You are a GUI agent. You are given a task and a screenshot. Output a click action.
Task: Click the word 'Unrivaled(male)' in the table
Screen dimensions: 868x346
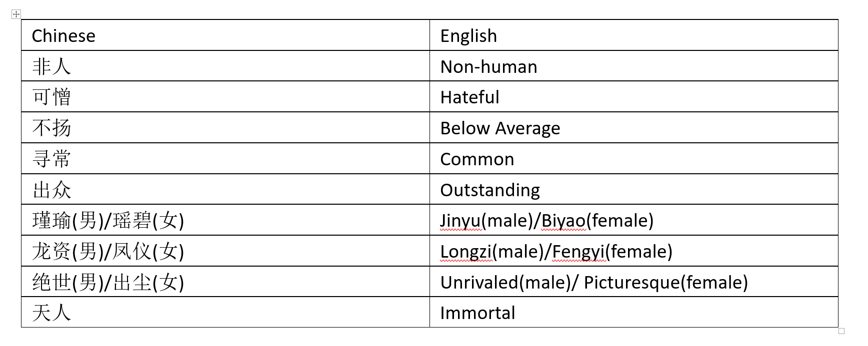pos(505,283)
